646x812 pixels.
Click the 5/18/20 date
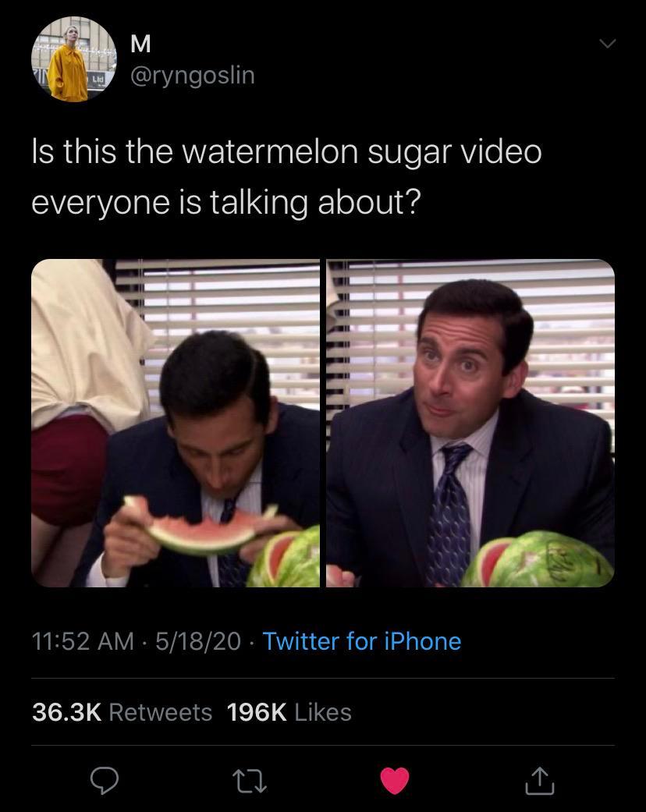(x=198, y=641)
